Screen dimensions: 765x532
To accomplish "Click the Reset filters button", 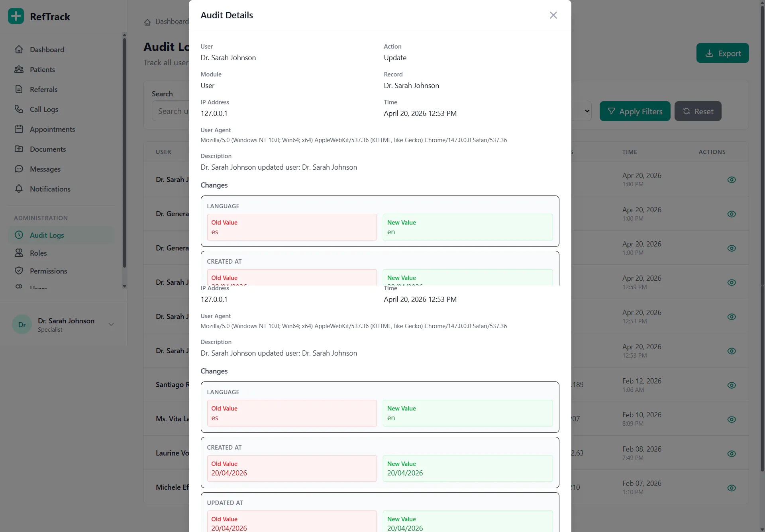I will click(x=698, y=111).
